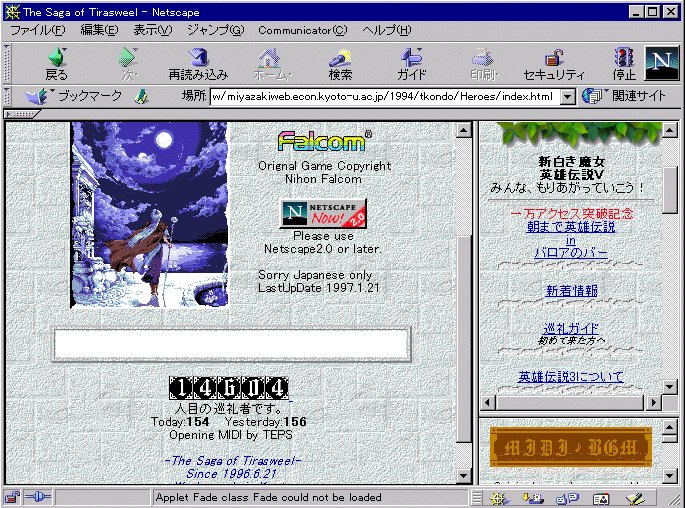Click the security padlock in status bar
The width and height of the screenshot is (685, 508).
tap(12, 497)
